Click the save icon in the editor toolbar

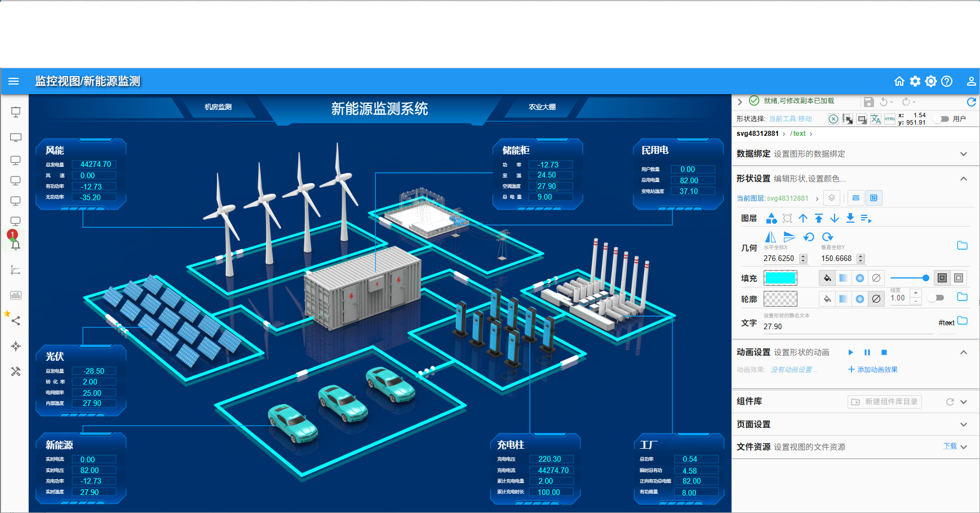click(868, 102)
